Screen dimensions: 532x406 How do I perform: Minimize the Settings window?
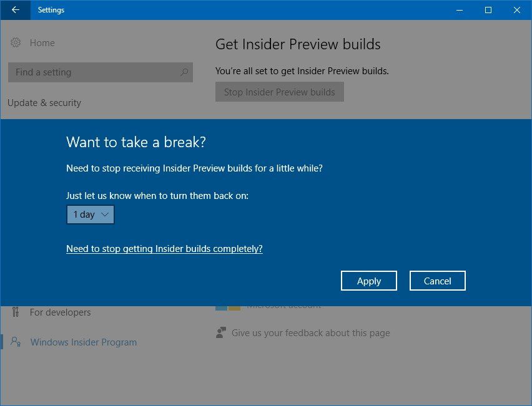pos(459,10)
